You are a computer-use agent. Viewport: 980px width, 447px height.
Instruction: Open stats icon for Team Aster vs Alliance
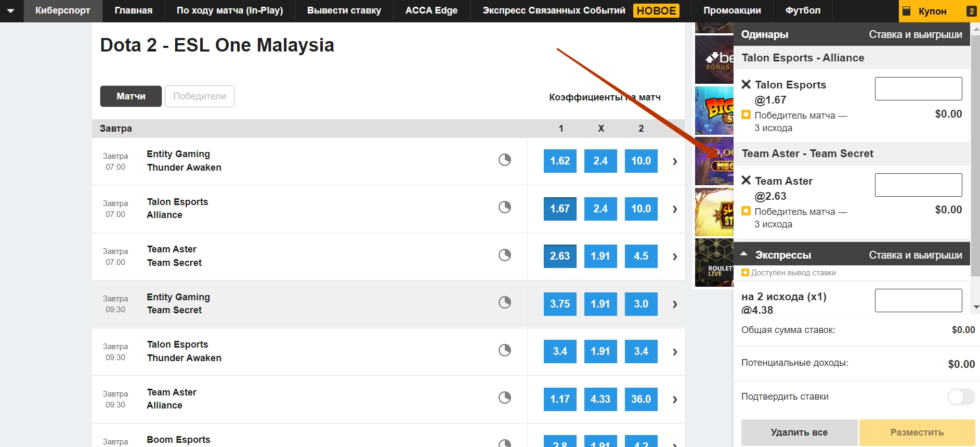coord(504,398)
